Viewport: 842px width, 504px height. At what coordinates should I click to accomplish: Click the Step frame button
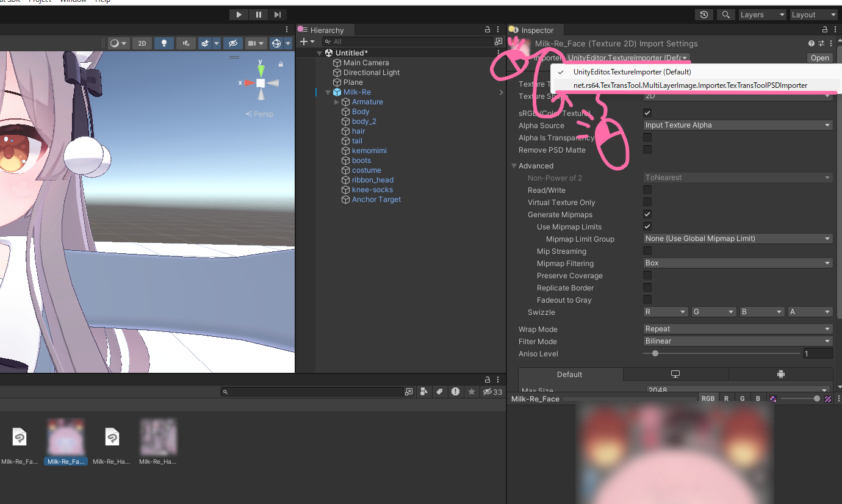278,15
